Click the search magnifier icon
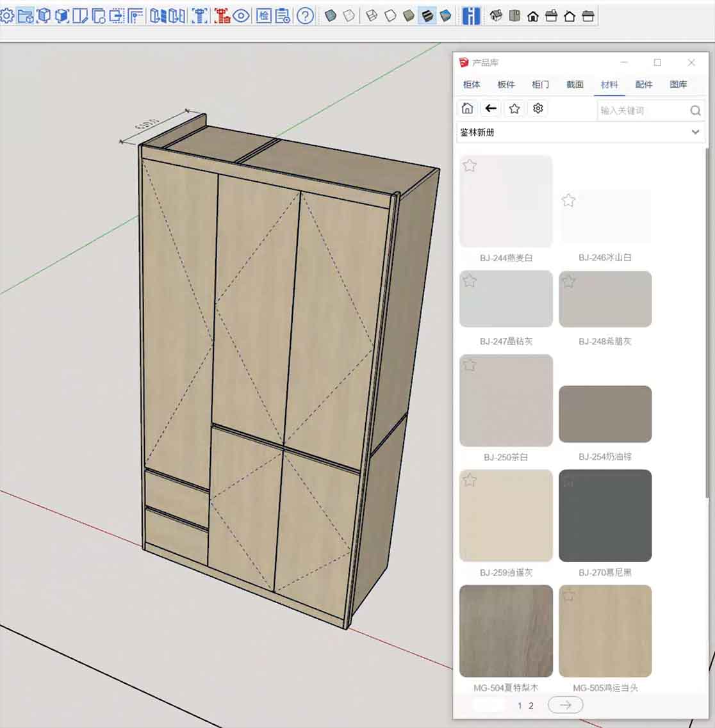 (695, 111)
